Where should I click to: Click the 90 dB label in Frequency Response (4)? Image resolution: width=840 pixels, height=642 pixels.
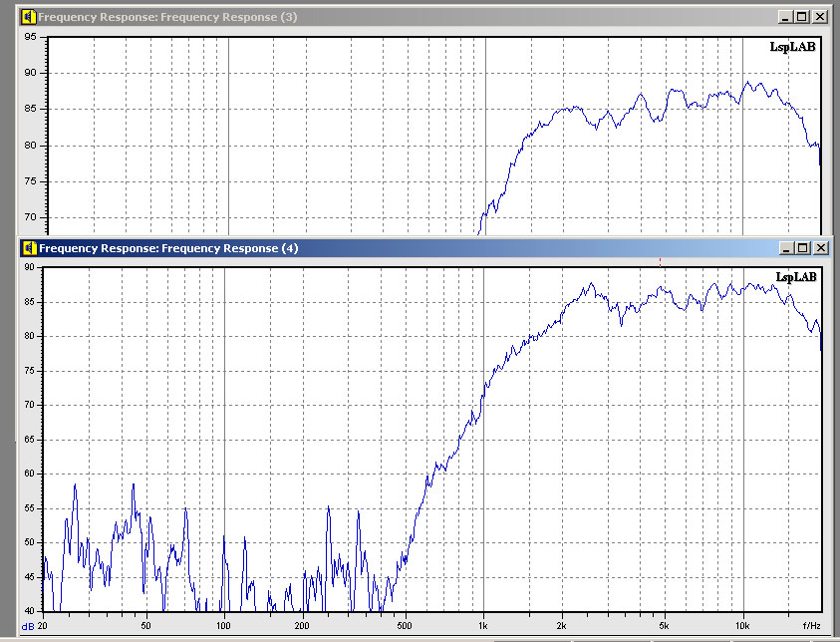coord(29,267)
